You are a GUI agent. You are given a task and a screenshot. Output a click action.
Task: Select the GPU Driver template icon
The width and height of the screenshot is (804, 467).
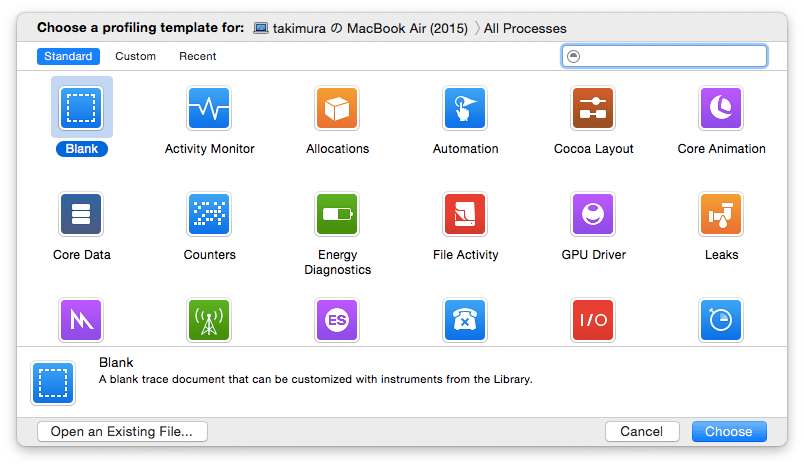pos(593,214)
